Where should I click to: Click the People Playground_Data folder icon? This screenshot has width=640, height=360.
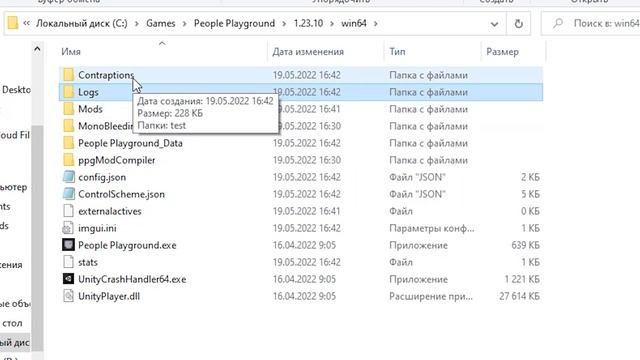click(69, 143)
